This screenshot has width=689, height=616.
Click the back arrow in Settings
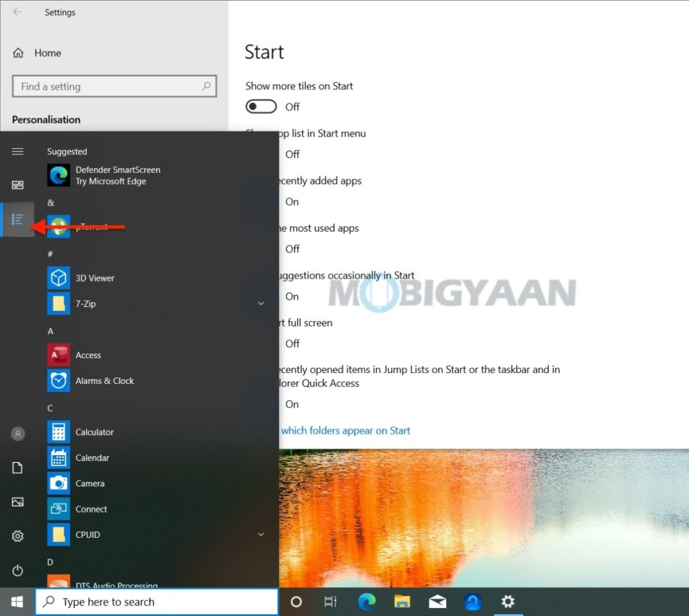tap(17, 12)
